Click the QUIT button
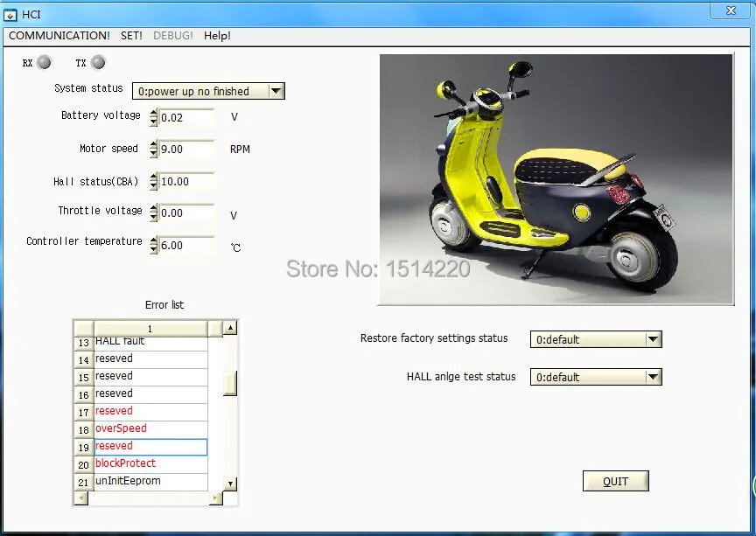 tap(616, 481)
